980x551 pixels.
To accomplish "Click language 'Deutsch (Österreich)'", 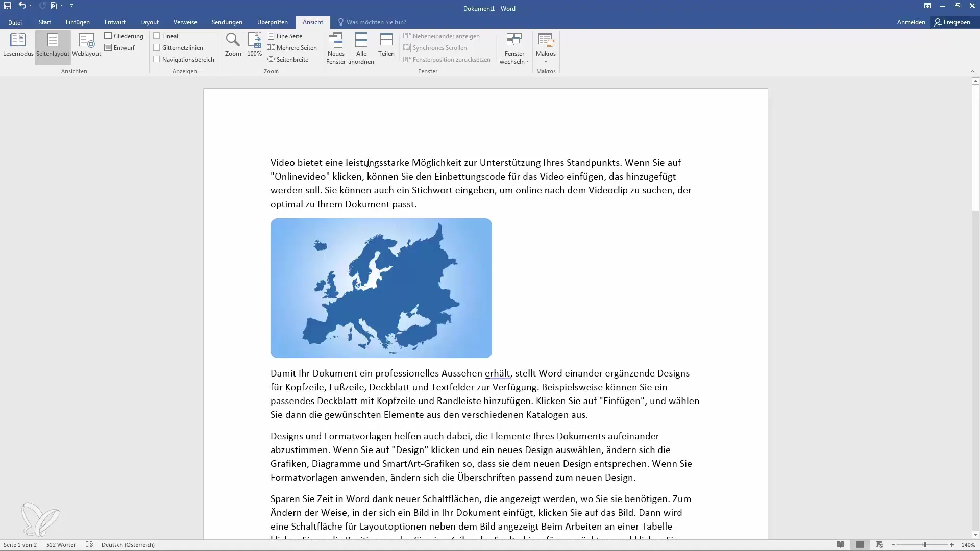I will point(128,545).
